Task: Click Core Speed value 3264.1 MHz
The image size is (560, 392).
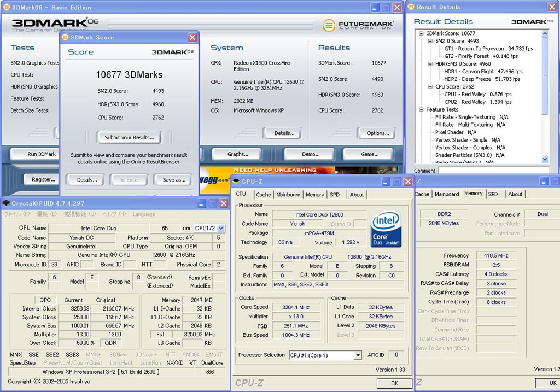Action: 296,307
